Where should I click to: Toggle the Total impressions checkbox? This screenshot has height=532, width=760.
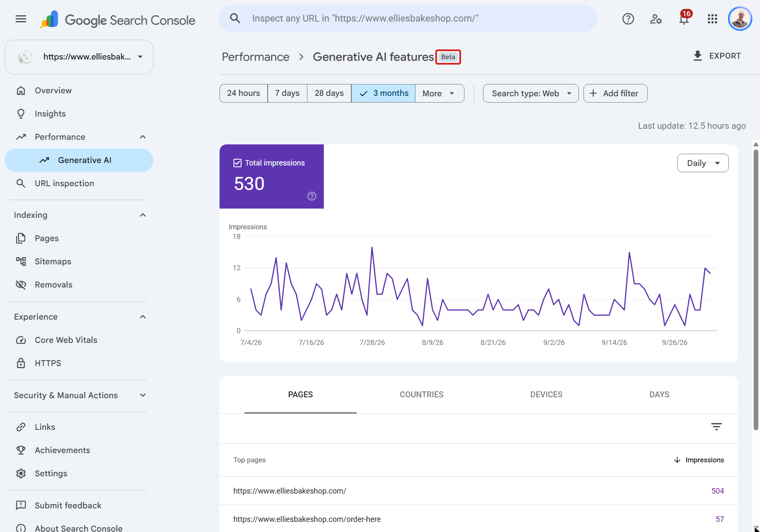[x=237, y=163]
